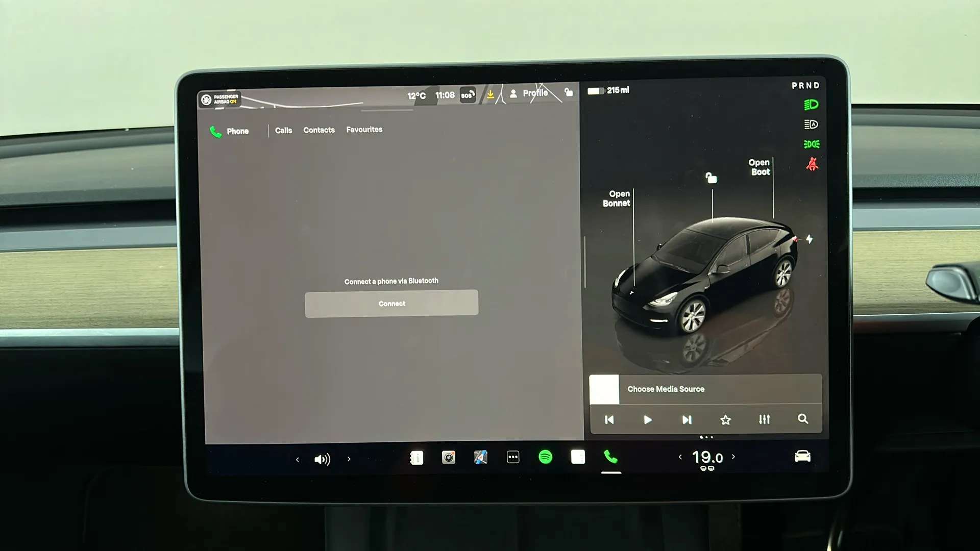980x551 pixels.
Task: Mute the speaker volume
Action: [322, 458]
